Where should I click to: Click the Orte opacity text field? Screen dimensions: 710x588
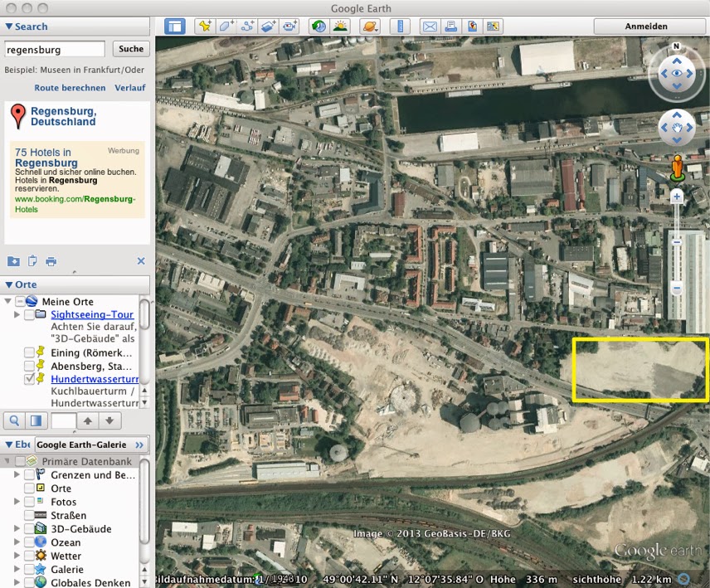coord(63,421)
